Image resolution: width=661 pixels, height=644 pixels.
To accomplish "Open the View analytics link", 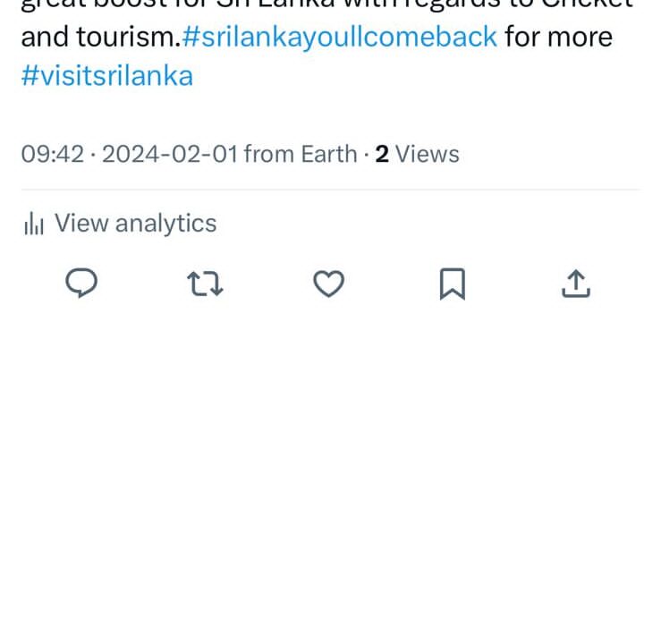I will (x=135, y=223).
